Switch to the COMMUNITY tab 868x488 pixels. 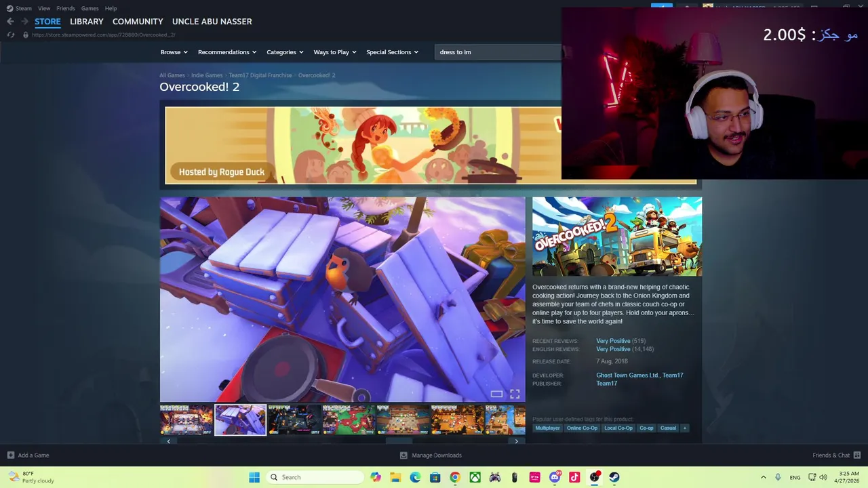[138, 22]
